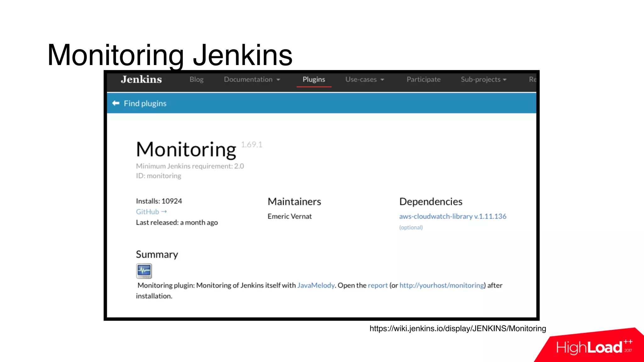Select the Plugins tab

[x=314, y=80]
